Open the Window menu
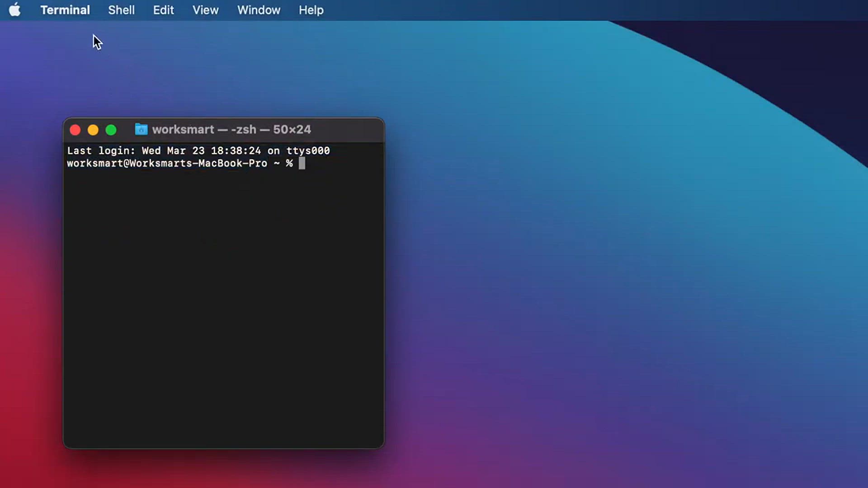Viewport: 868px width, 488px height. pyautogui.click(x=259, y=10)
